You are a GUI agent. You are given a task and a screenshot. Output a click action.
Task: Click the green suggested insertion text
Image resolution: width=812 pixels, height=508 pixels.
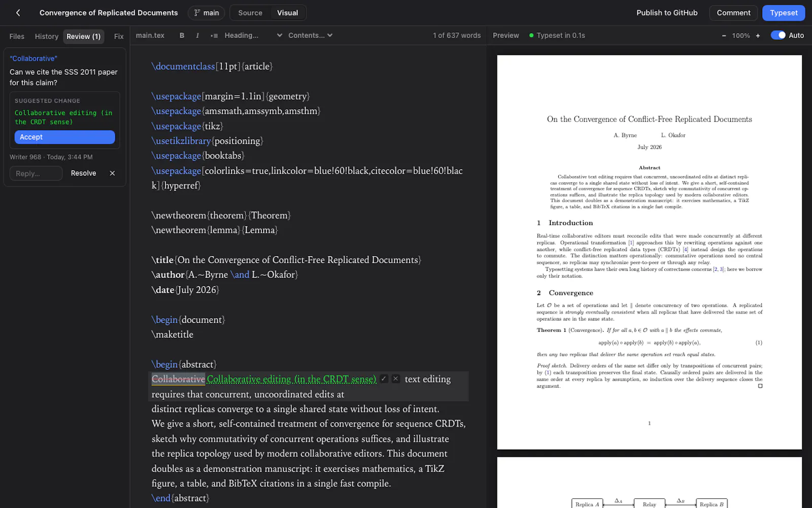(292, 379)
